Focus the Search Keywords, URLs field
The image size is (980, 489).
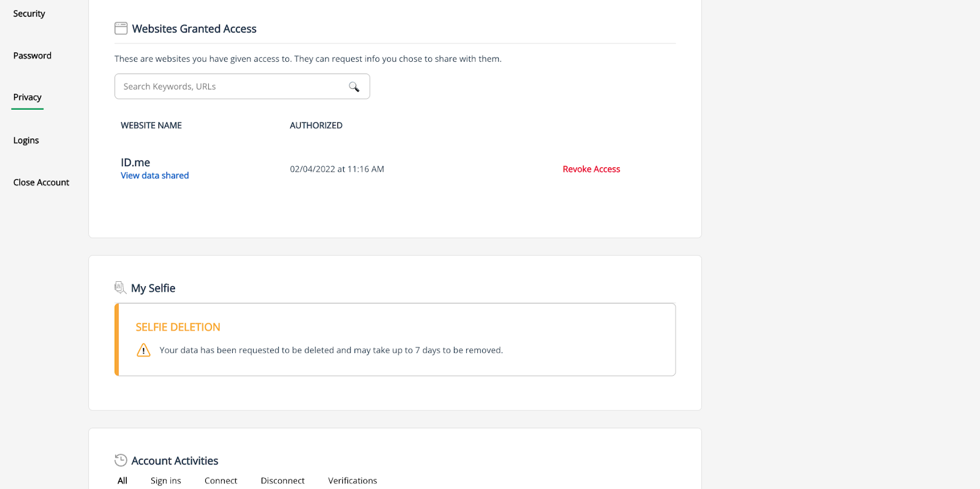click(242, 86)
